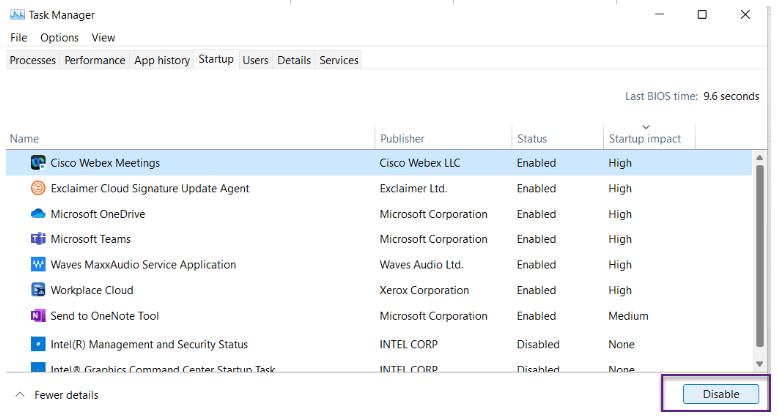This screenshot has height=417, width=778.
Task: Select Waves MaxxAudio Service Application
Action: [x=143, y=265]
